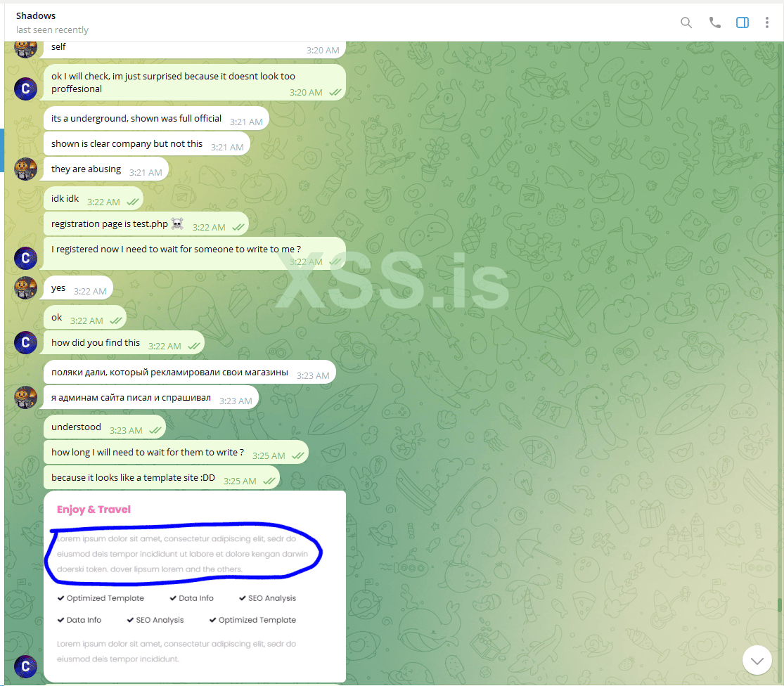Click read checkmarks on 'idk idk' message

click(x=133, y=202)
